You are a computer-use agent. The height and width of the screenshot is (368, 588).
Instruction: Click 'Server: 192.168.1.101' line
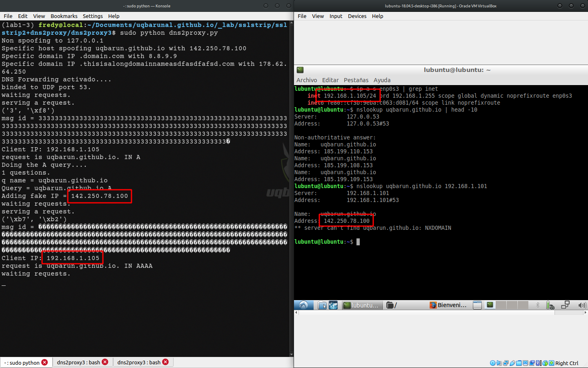(x=342, y=193)
